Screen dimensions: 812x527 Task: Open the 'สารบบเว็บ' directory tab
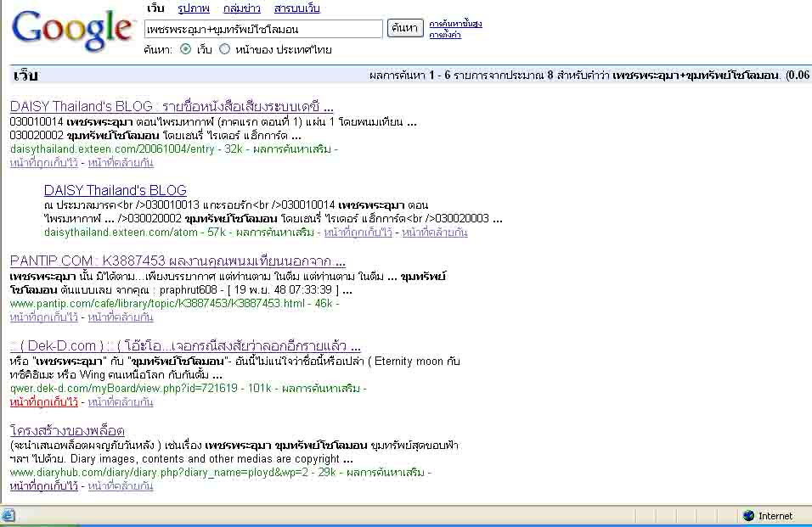pyautogui.click(x=296, y=8)
